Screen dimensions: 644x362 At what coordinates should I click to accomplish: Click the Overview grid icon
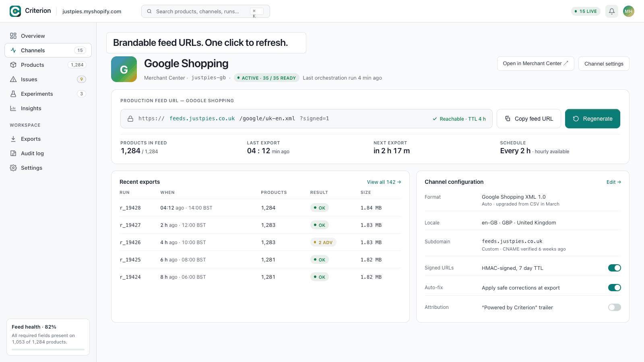tap(13, 36)
